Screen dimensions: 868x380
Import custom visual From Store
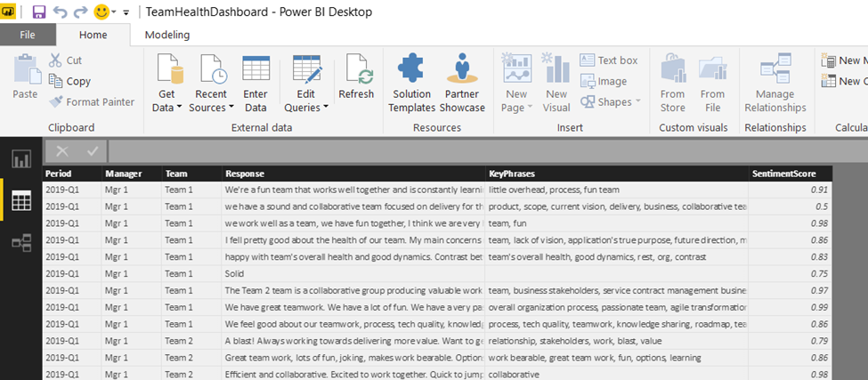point(673,83)
